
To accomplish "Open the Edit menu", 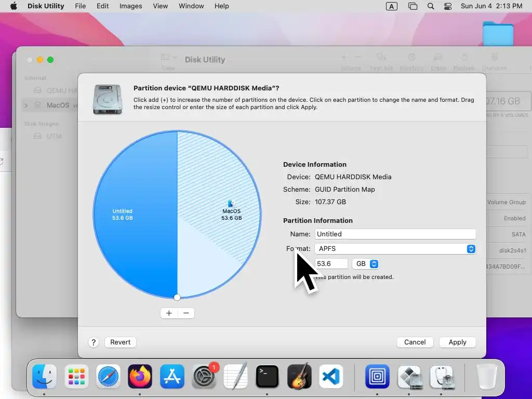I will pos(102,6).
